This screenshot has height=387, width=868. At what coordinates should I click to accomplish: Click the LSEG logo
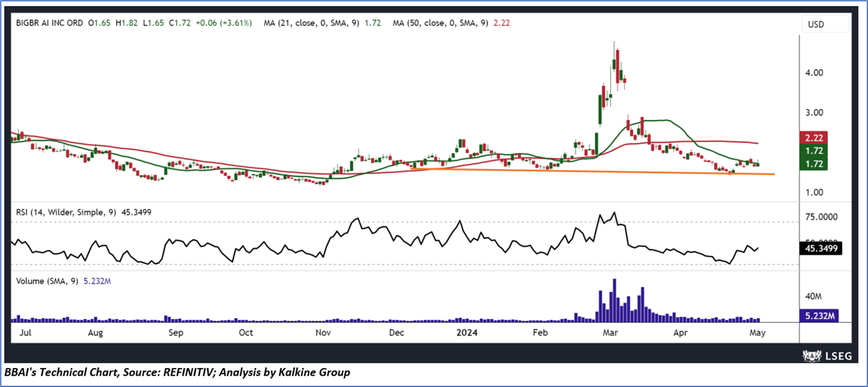point(827,356)
